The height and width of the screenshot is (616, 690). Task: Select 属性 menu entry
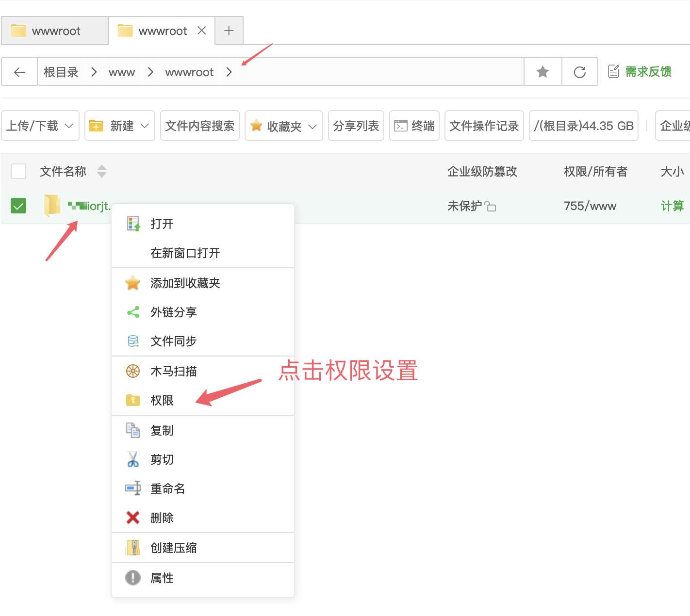click(x=203, y=578)
